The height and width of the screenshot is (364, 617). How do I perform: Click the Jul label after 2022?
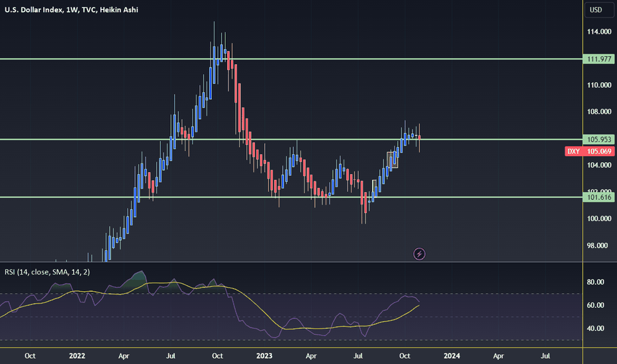170,356
